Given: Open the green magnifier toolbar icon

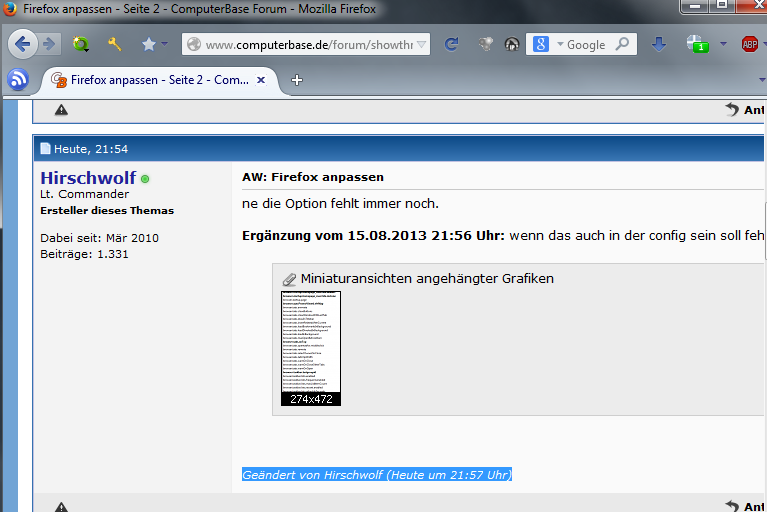Looking at the screenshot, I should tap(81, 45).
